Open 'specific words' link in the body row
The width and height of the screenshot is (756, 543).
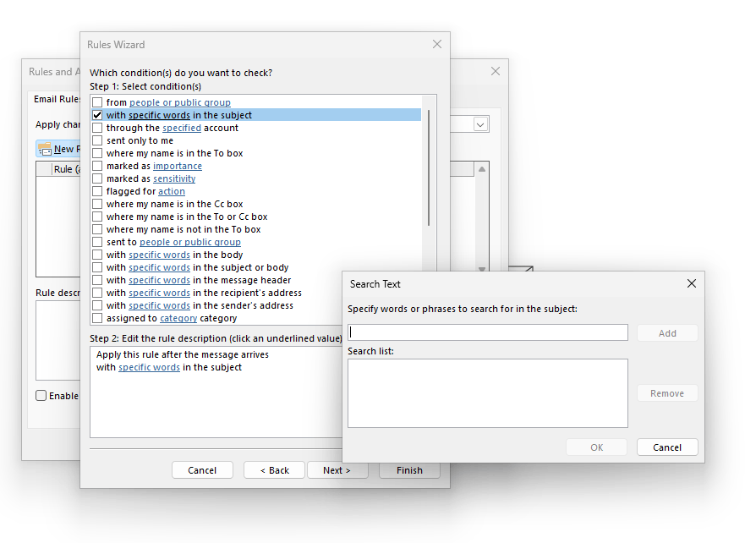click(159, 255)
